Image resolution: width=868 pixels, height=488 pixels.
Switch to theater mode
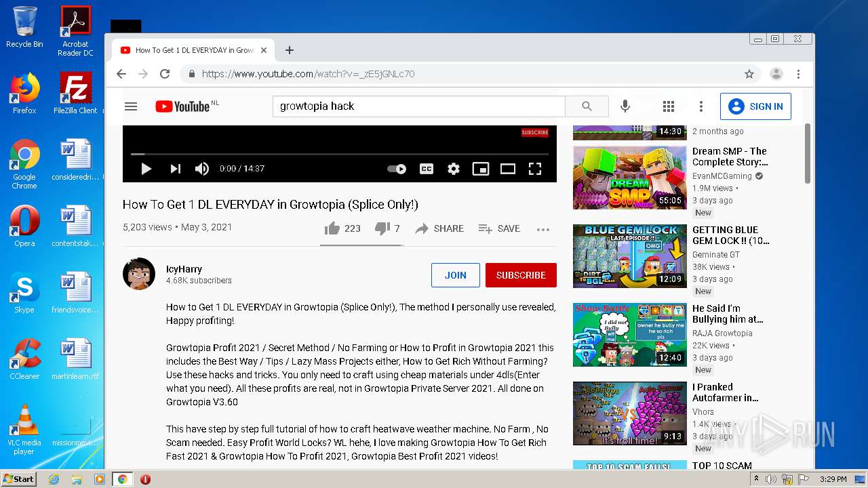[508, 169]
